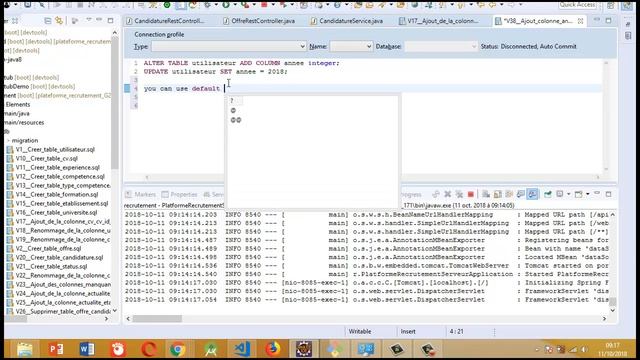The image size is (640, 360).
Task: Open Visual Studio Code from the taskbar
Action: coord(242,349)
